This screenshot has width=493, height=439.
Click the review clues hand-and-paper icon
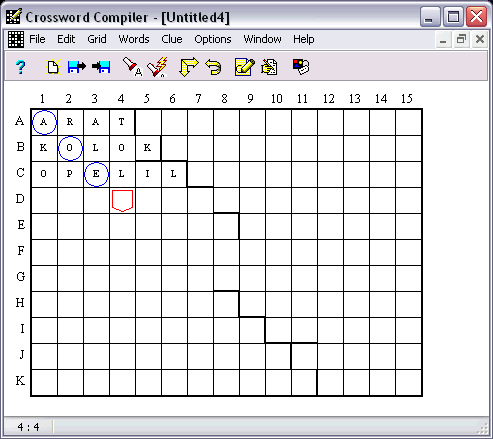[269, 67]
